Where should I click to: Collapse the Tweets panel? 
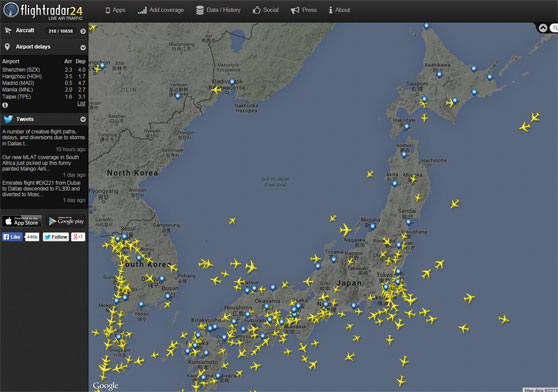83,119
